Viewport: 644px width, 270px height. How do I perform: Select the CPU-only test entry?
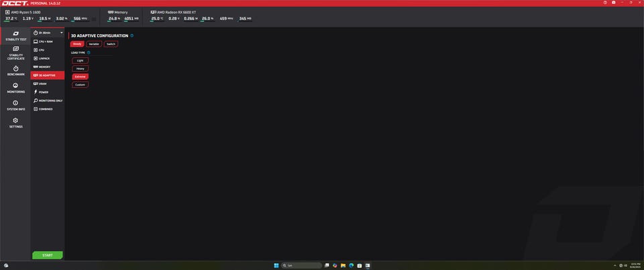coord(48,50)
